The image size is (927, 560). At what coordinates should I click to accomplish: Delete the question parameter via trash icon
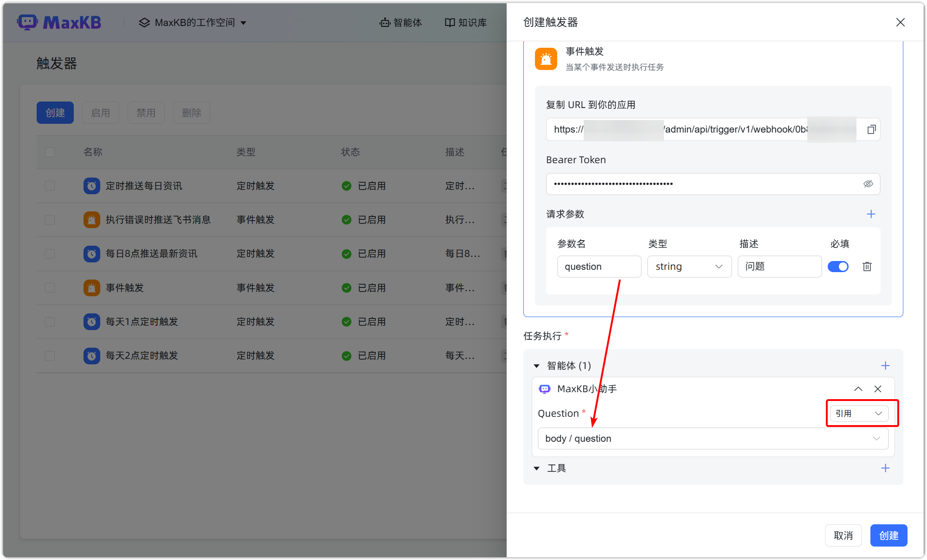tap(867, 266)
